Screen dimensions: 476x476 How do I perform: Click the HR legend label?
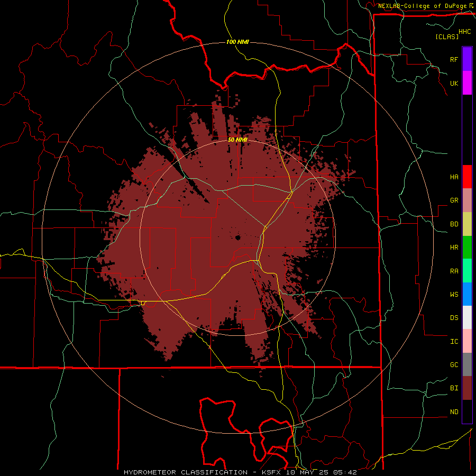click(454, 248)
